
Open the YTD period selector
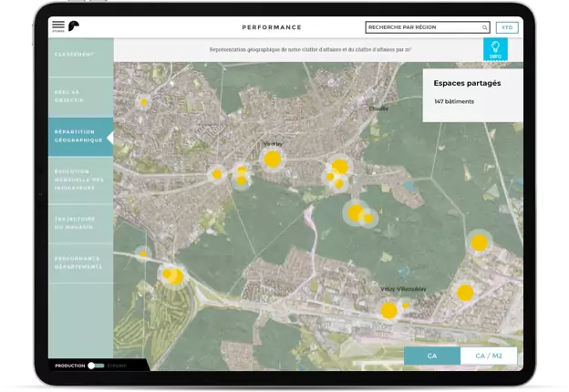[508, 27]
